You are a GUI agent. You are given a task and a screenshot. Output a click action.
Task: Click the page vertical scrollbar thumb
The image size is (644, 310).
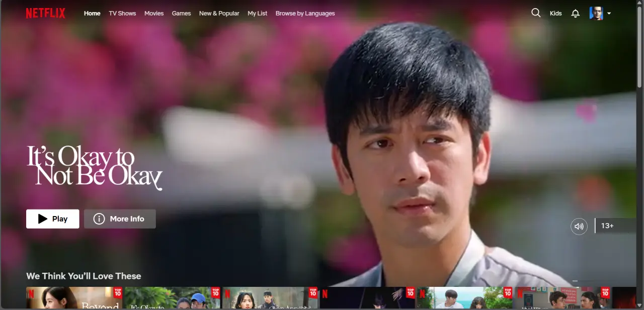click(639, 48)
